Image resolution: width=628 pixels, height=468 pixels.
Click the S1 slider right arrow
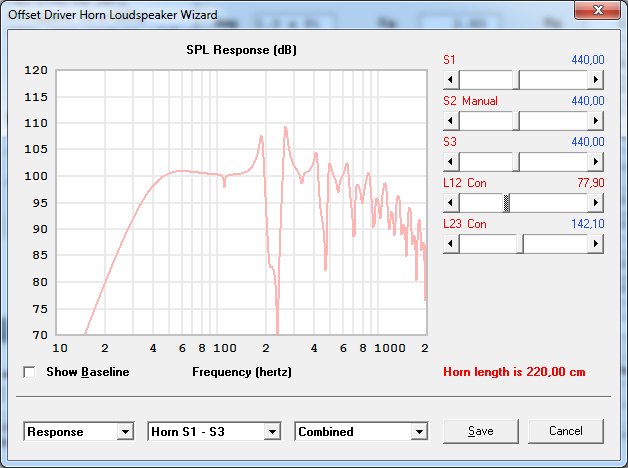(596, 80)
